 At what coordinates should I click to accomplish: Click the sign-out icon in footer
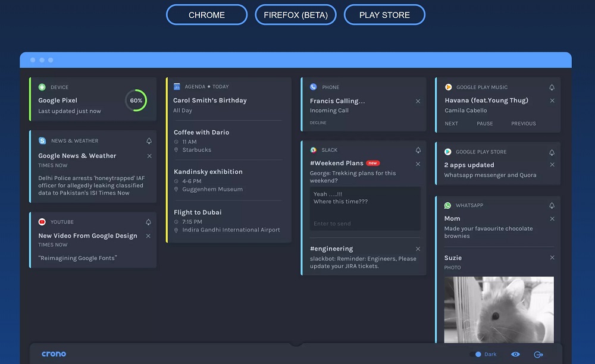pyautogui.click(x=538, y=354)
